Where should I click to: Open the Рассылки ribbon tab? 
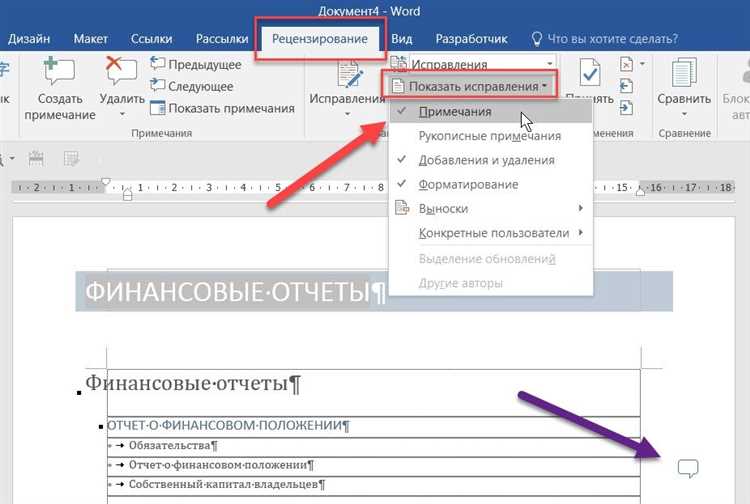click(x=222, y=39)
